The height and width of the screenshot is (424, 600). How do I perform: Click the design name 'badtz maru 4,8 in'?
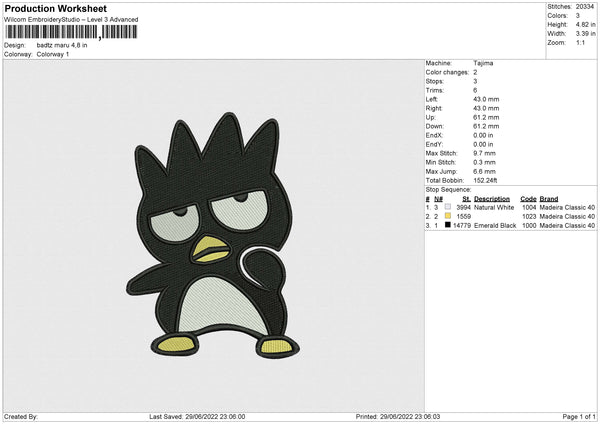(62, 45)
